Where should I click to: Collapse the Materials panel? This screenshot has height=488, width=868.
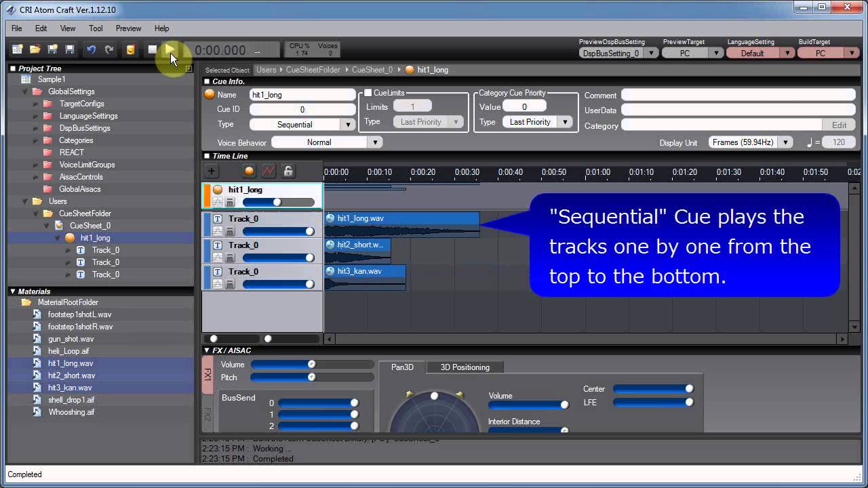pos(13,291)
